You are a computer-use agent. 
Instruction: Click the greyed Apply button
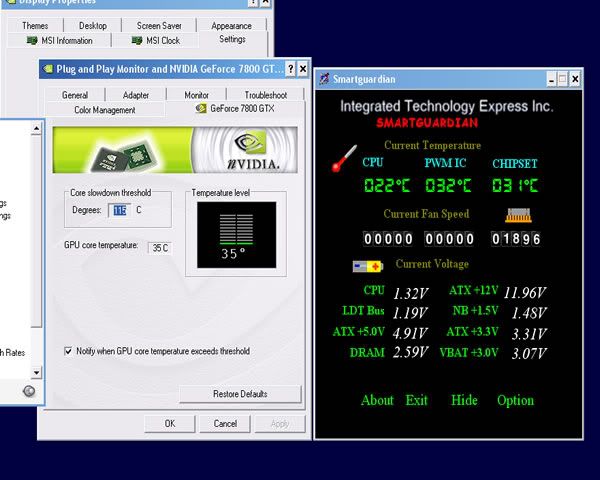click(x=280, y=424)
